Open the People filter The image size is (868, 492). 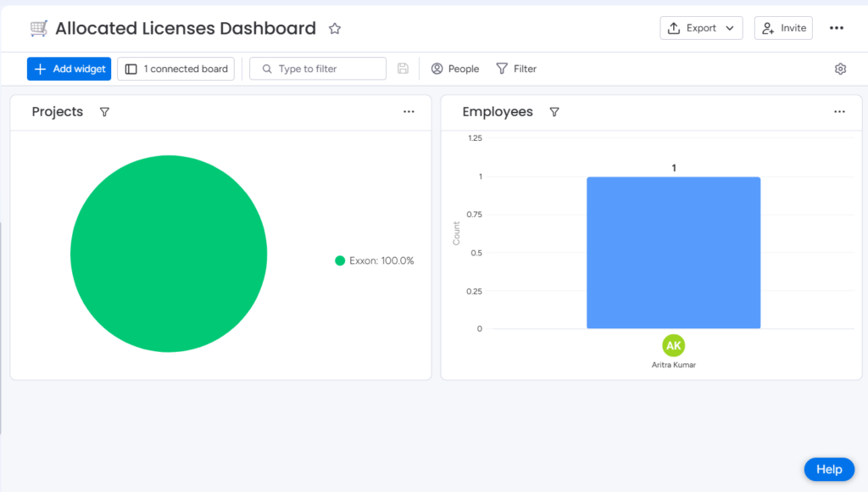pyautogui.click(x=455, y=69)
